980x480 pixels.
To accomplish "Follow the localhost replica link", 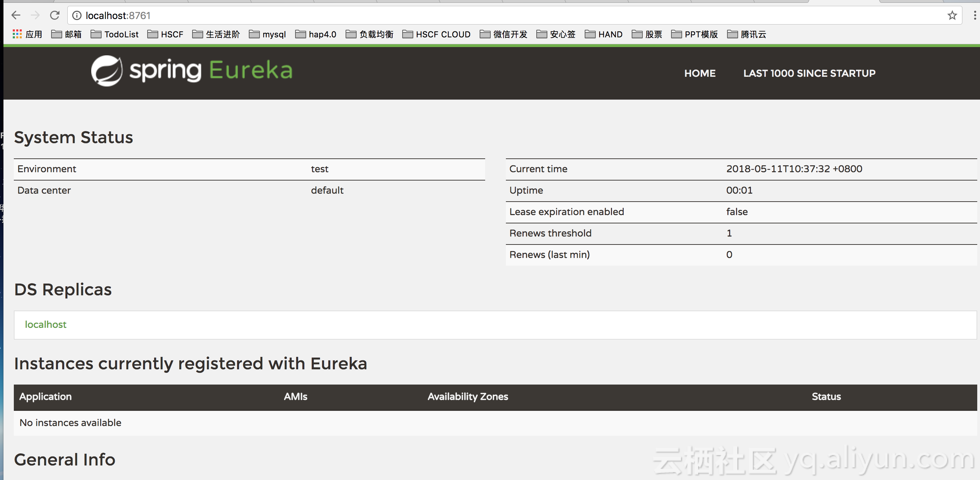I will (45, 324).
